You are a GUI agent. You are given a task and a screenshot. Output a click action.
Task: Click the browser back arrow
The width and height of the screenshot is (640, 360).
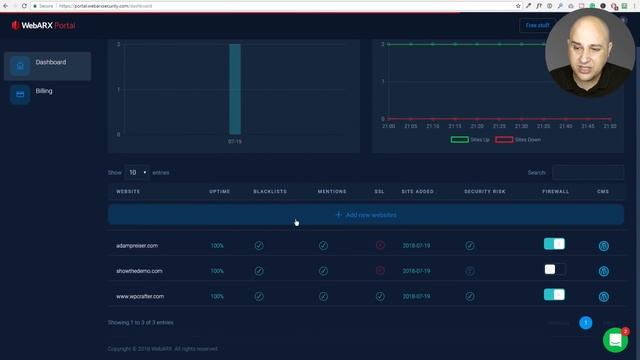tap(5, 6)
